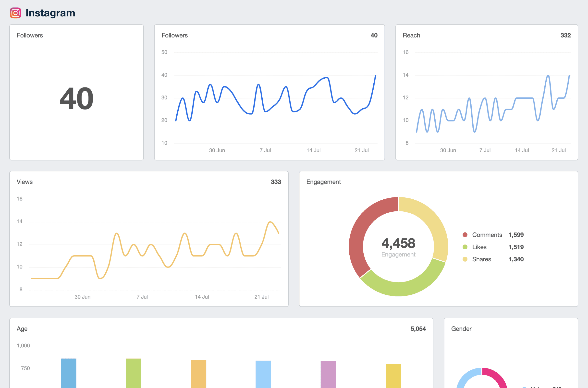Click the large 40 followers number

tap(76, 98)
